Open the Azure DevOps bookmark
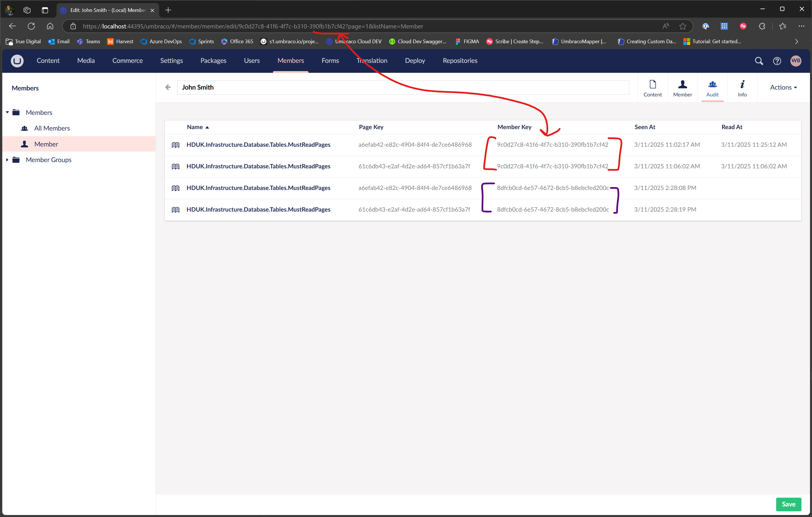Image resolution: width=812 pixels, height=517 pixels. 161,42
